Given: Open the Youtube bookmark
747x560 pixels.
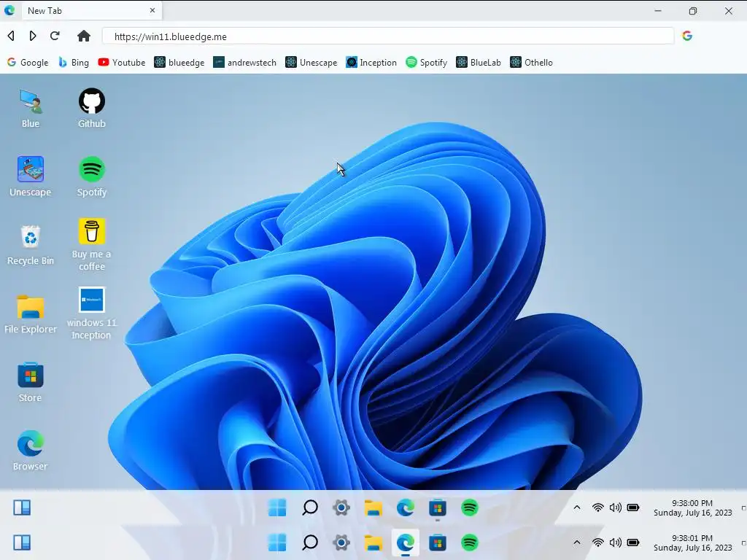Looking at the screenshot, I should [122, 63].
